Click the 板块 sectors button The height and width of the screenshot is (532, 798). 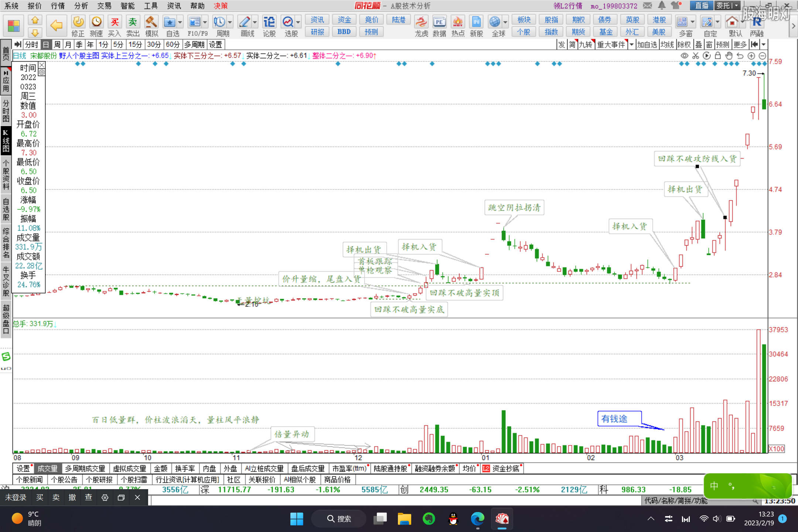[x=524, y=20]
